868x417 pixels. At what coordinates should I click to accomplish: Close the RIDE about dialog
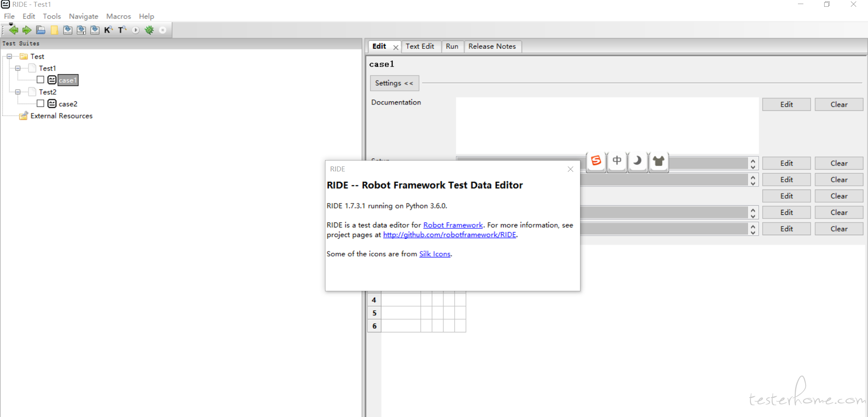pyautogui.click(x=571, y=169)
